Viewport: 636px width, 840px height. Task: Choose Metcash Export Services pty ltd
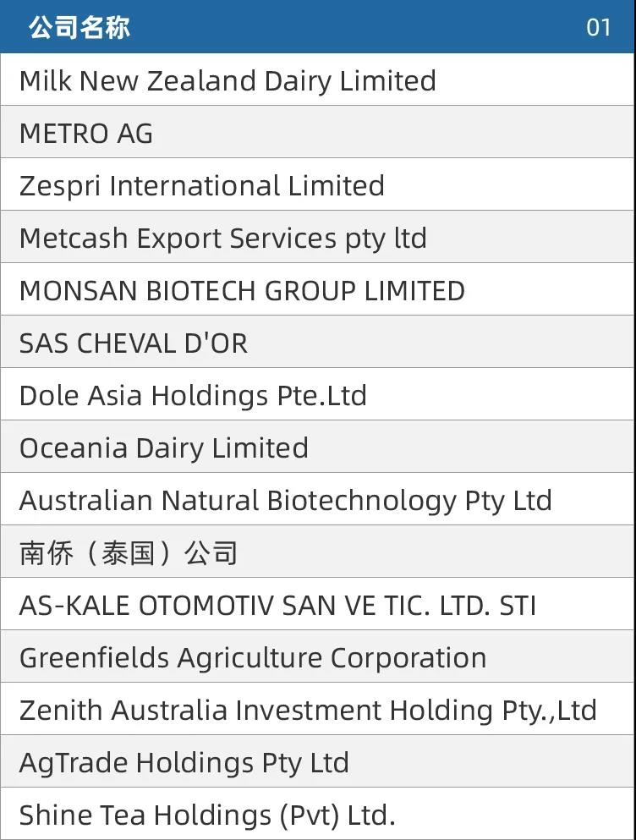318,237
